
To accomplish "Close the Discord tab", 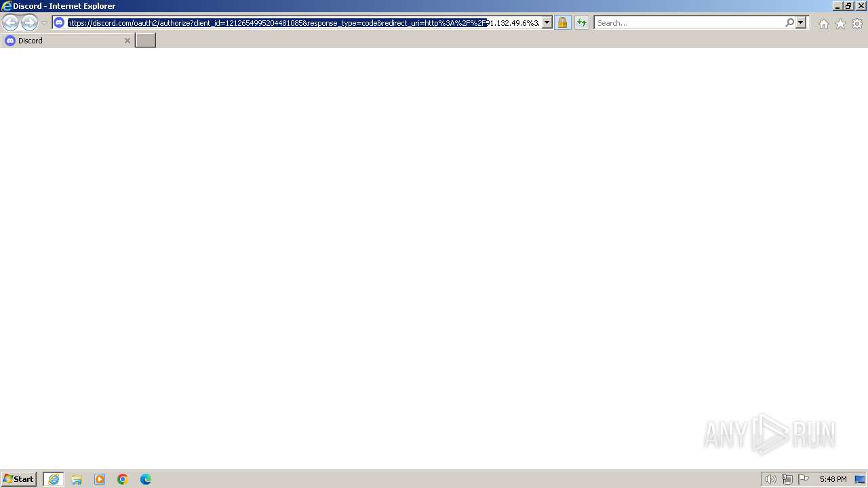I will point(127,41).
